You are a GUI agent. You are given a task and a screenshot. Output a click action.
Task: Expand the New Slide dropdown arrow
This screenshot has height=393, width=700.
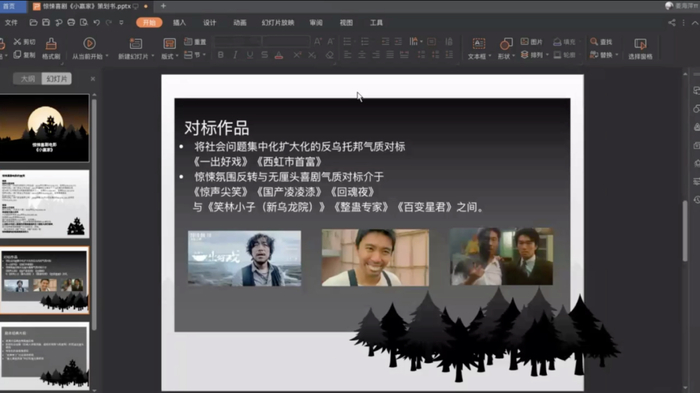click(153, 56)
